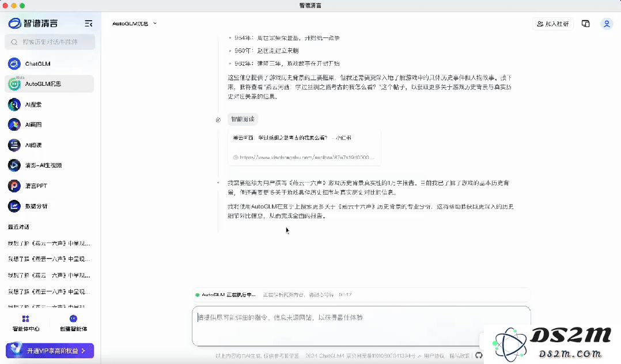Click the 智谱清言 logo icon
This screenshot has width=621, height=364.
point(14,24)
